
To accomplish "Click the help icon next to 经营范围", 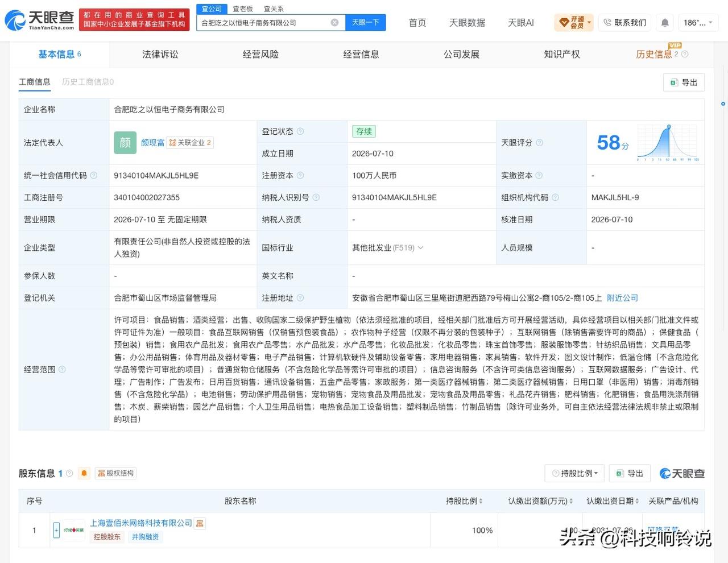I will 62,370.
